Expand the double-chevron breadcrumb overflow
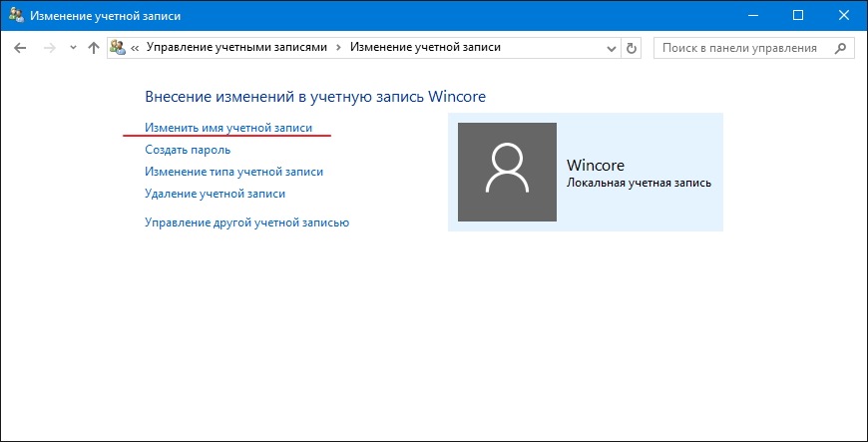This screenshot has height=442, width=868. click(x=135, y=48)
